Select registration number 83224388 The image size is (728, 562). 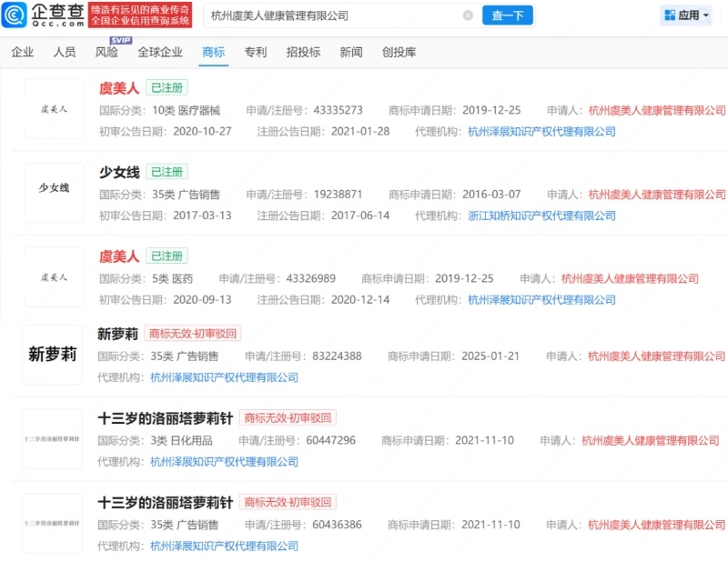point(337,356)
